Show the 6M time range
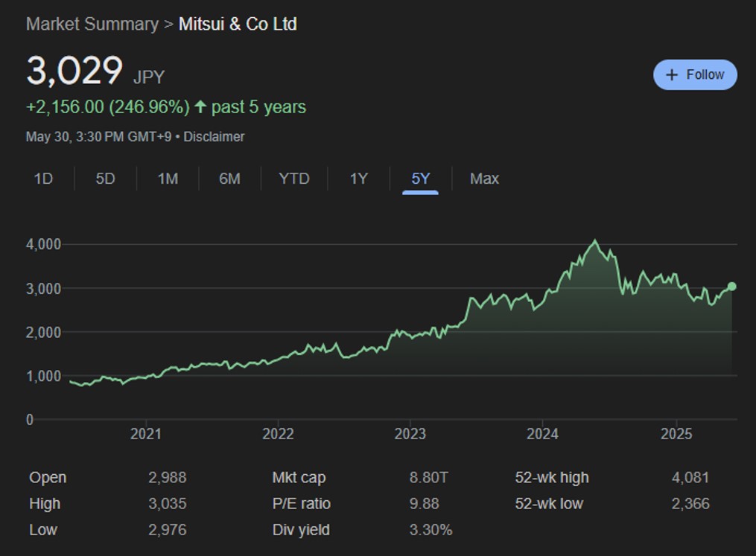This screenshot has width=756, height=556. [229, 179]
